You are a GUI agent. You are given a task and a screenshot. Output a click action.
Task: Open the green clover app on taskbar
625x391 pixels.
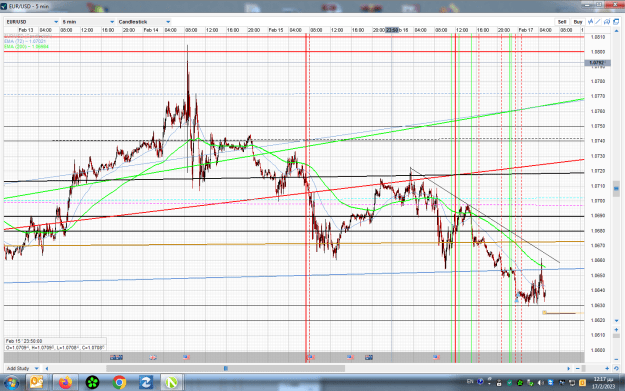pyautogui.click(x=92, y=383)
